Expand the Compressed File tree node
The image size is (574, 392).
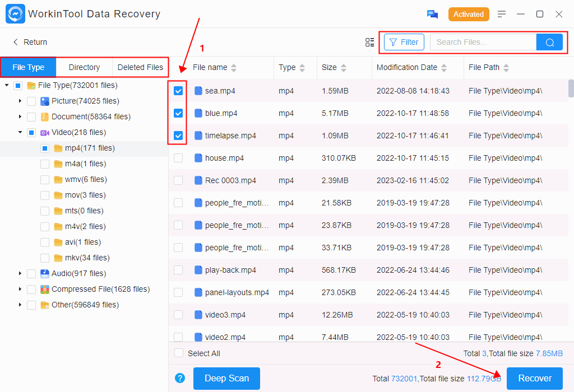(20, 290)
